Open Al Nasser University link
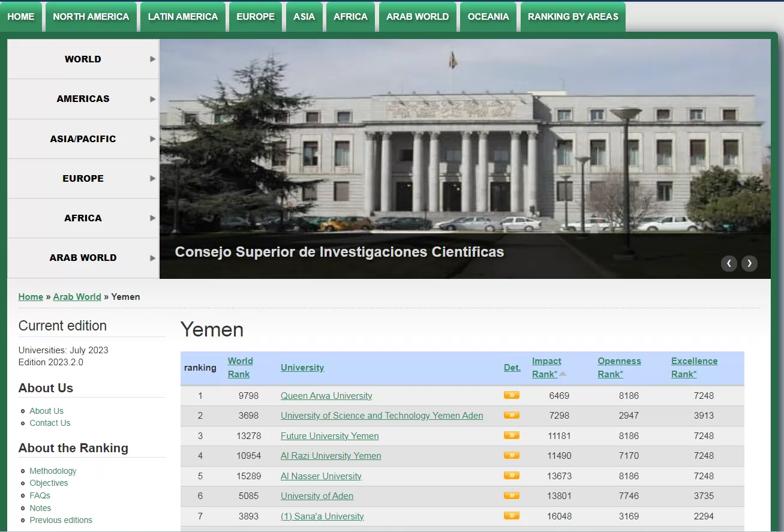Viewport: 784px width, 532px height. 321,476
